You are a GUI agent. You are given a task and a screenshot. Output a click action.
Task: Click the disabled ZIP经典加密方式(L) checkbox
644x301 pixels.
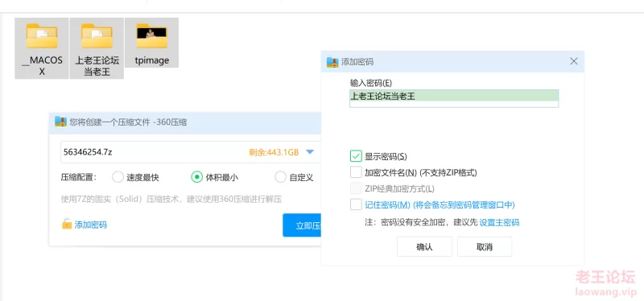tap(356, 188)
